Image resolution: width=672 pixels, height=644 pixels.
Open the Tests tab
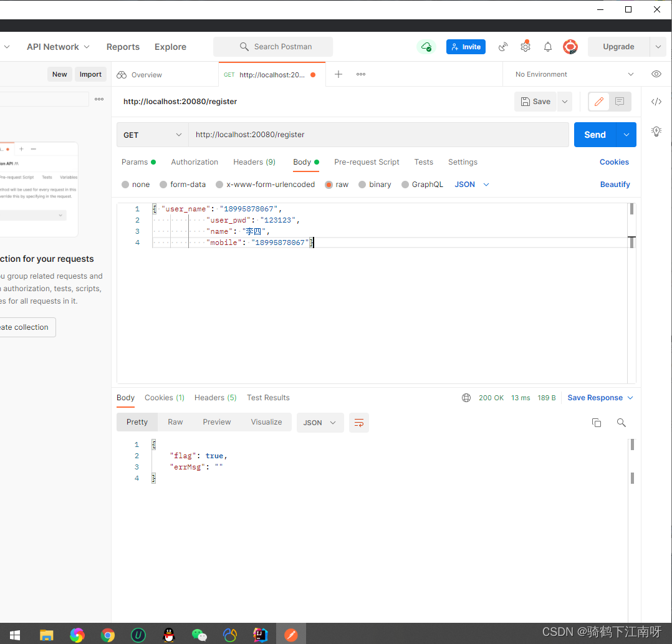423,162
